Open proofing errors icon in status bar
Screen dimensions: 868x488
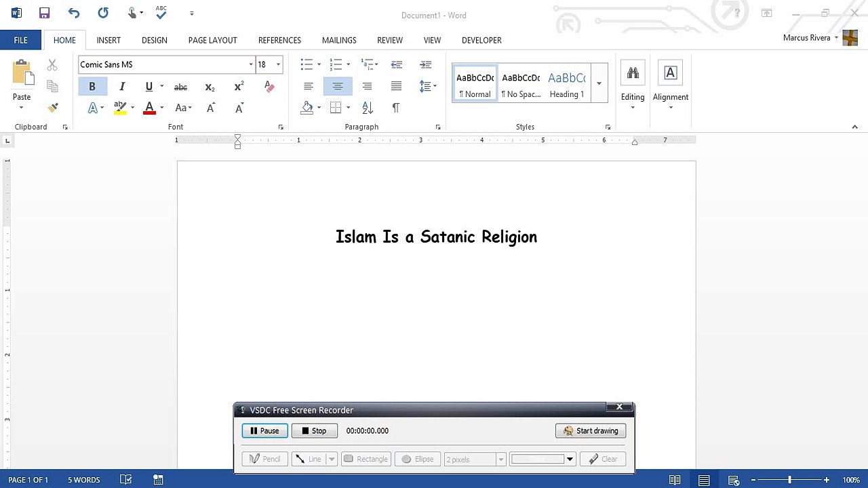click(x=125, y=480)
